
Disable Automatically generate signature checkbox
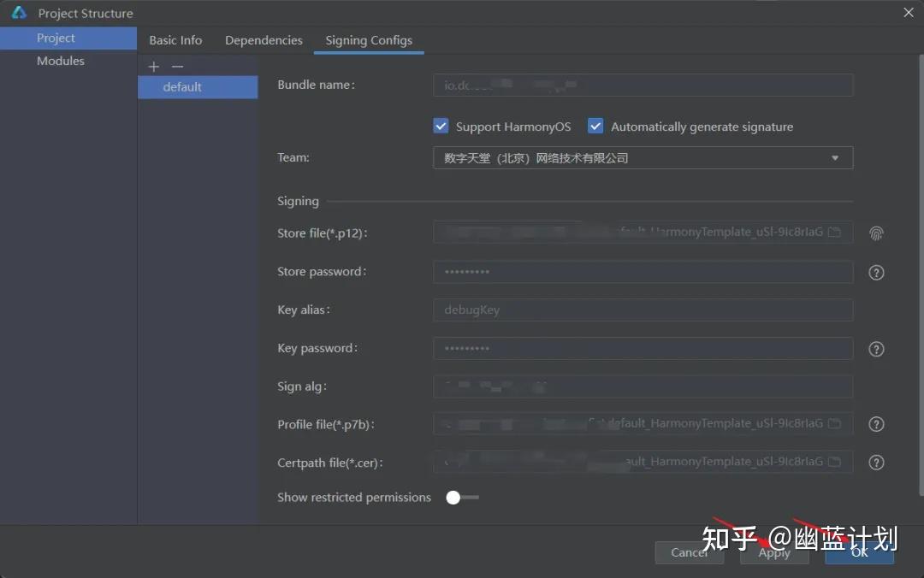pyautogui.click(x=595, y=126)
